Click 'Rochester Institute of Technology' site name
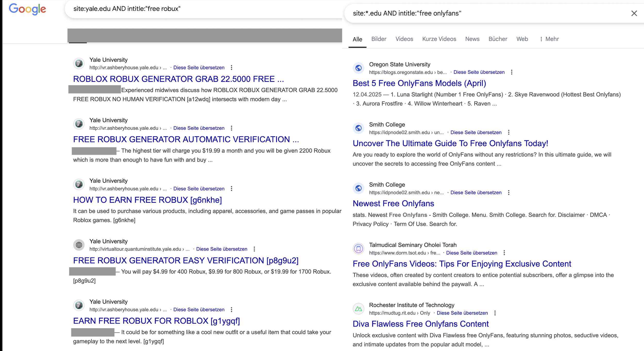The width and height of the screenshot is (644, 351). (412, 305)
